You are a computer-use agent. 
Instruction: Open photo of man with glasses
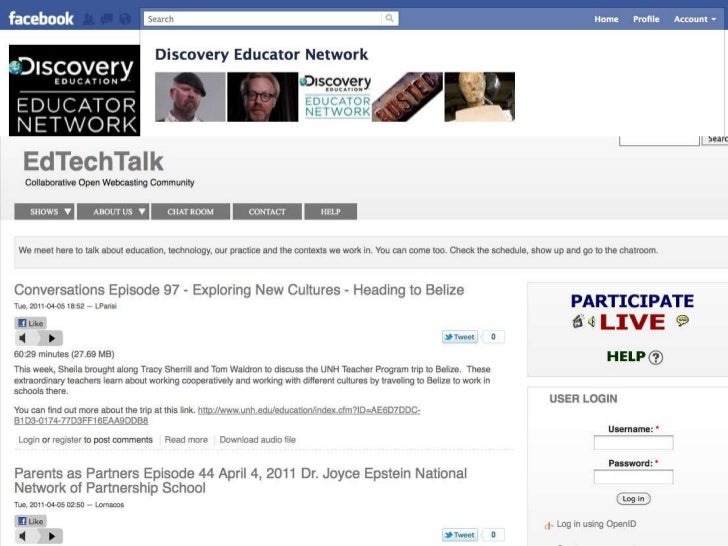(x=262, y=97)
